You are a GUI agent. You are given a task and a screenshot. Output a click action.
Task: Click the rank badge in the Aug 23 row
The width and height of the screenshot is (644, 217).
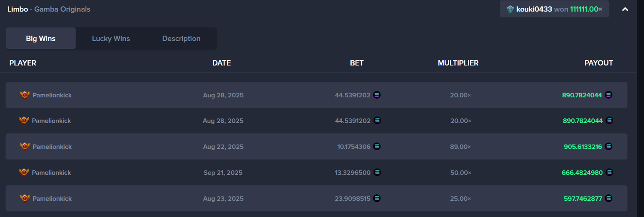click(x=25, y=199)
